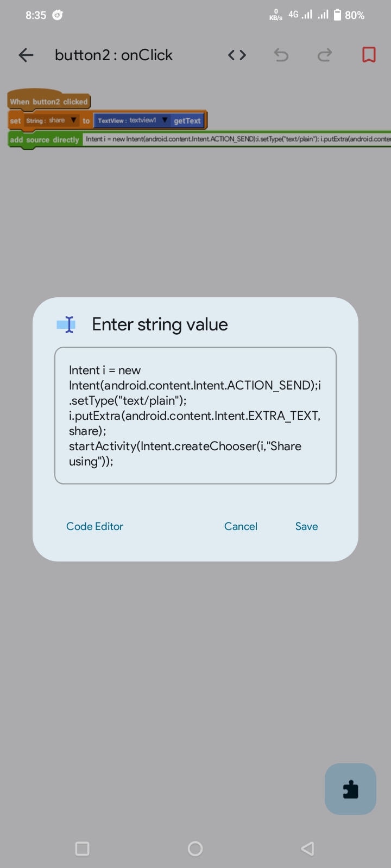Tap Android recent apps square
The width and height of the screenshot is (391, 868).
tap(82, 848)
